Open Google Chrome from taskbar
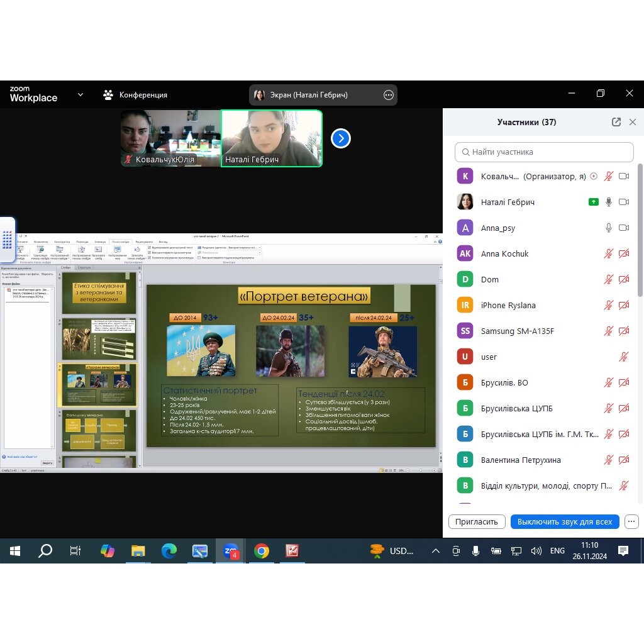The width and height of the screenshot is (644, 644). [x=262, y=551]
